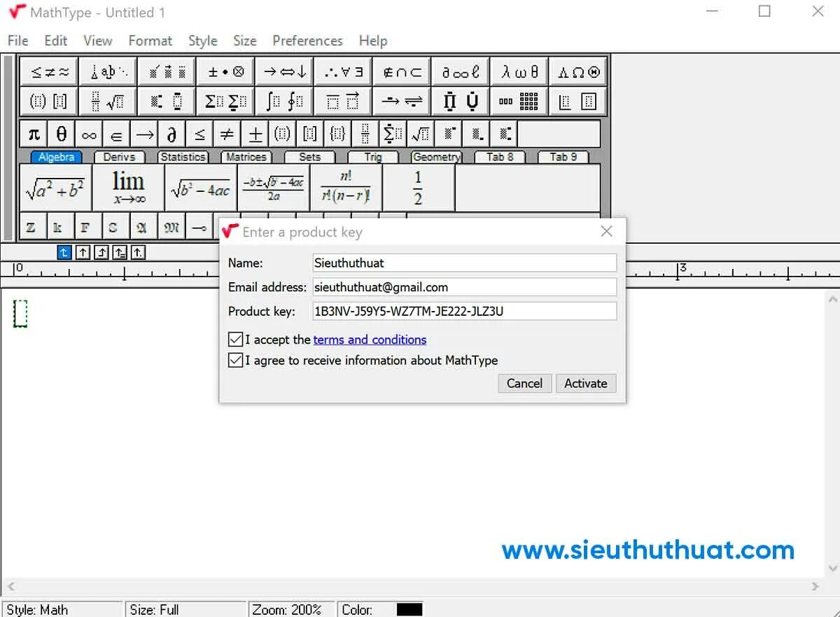Viewport: 840px width, 617px height.
Task: Insert the pi symbol
Action: click(34, 134)
